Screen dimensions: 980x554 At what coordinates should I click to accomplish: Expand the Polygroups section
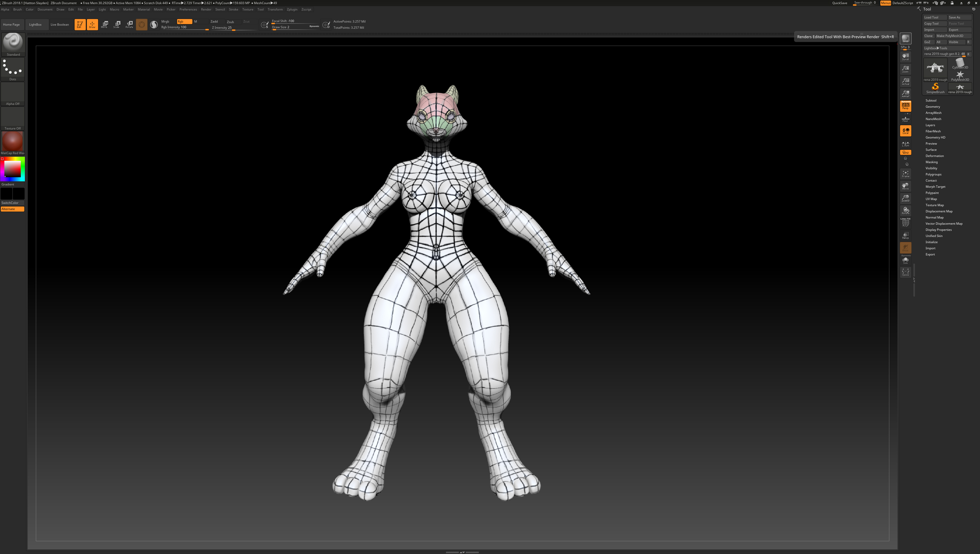point(933,174)
